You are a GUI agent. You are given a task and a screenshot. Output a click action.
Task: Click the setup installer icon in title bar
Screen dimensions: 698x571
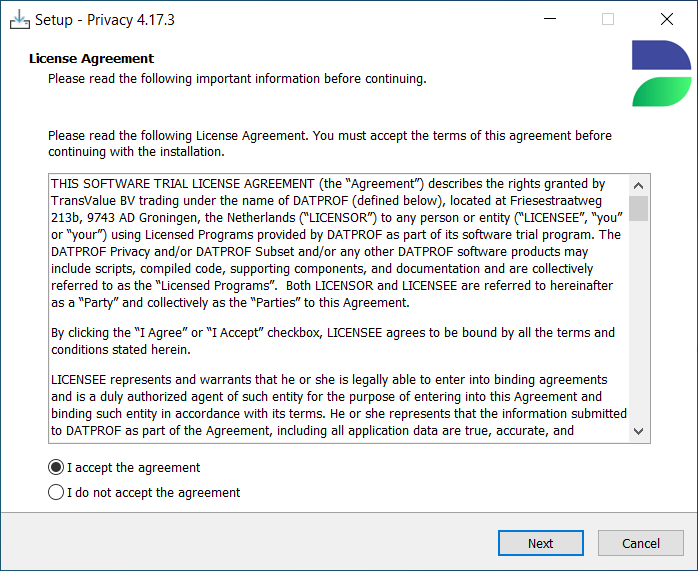tap(20, 20)
